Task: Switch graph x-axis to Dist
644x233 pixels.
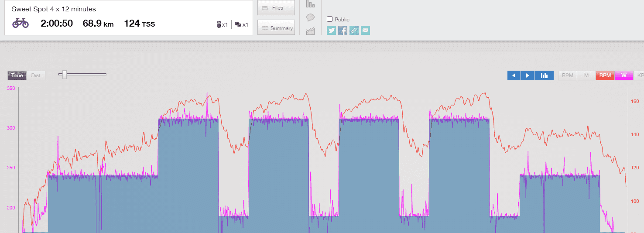Action: [x=36, y=75]
